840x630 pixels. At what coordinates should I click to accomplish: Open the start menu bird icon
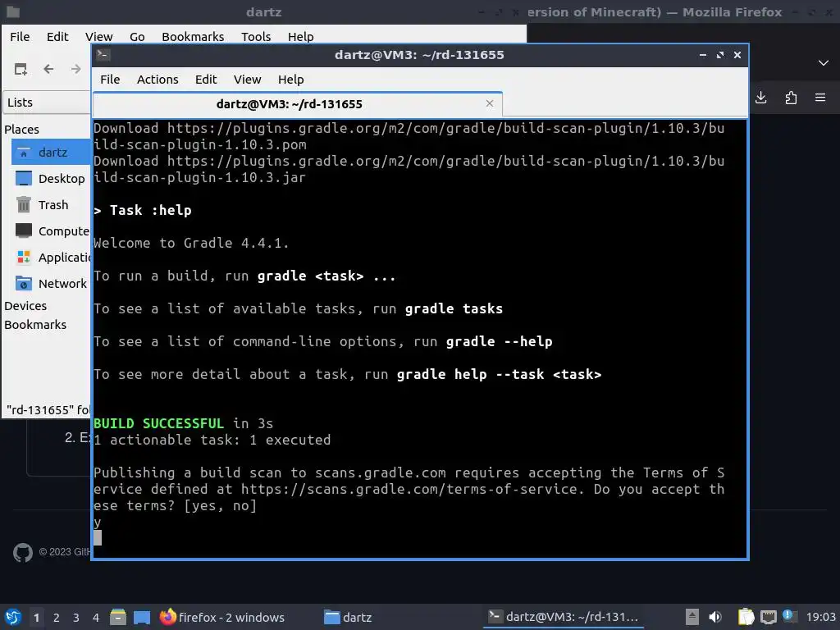[x=13, y=617]
